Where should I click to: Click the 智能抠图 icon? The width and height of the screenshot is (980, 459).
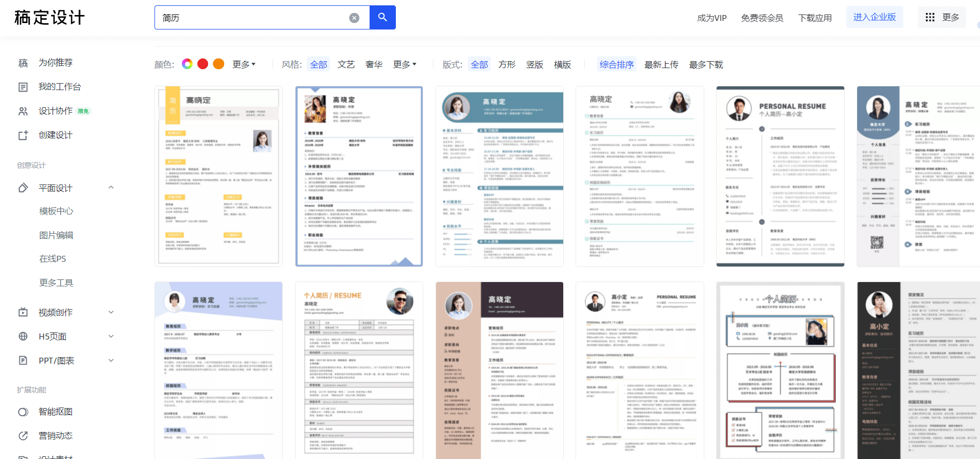pos(23,412)
